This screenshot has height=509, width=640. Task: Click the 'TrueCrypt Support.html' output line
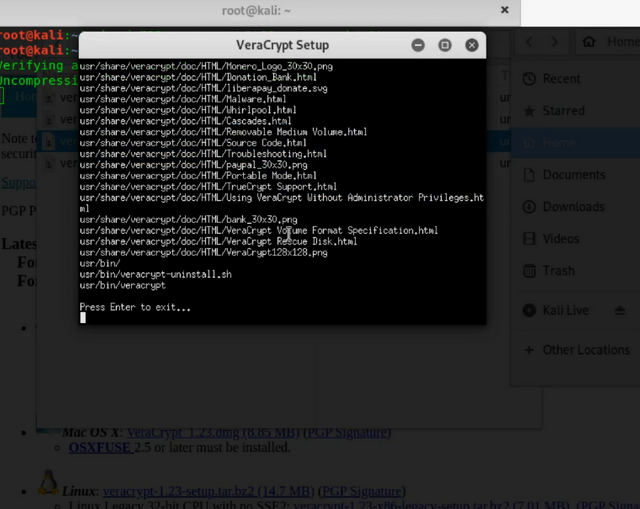pyautogui.click(x=208, y=187)
